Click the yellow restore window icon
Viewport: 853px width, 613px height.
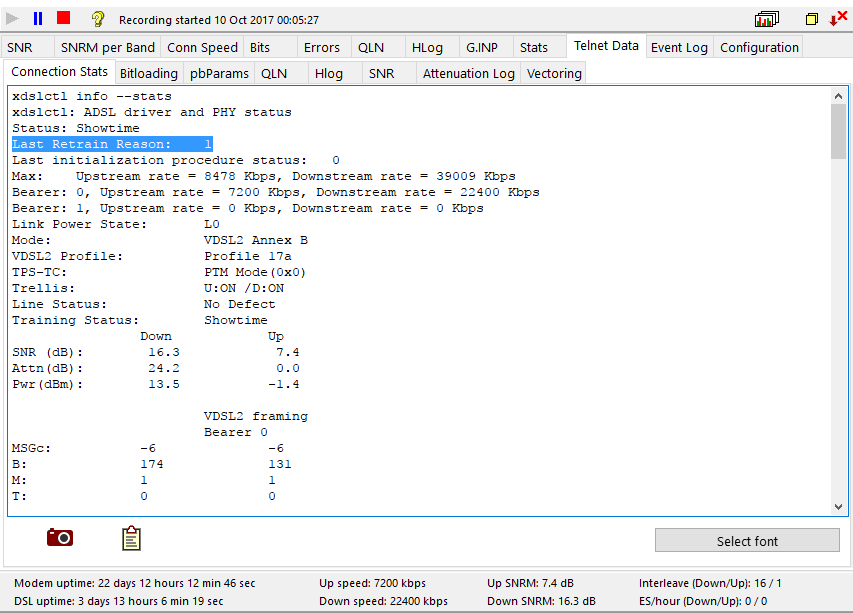click(x=812, y=20)
